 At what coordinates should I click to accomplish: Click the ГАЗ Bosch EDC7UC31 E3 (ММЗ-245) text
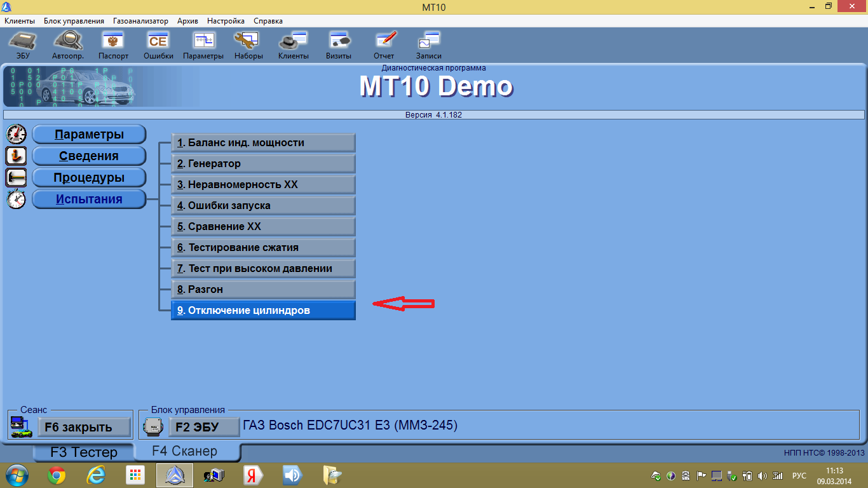click(x=350, y=425)
